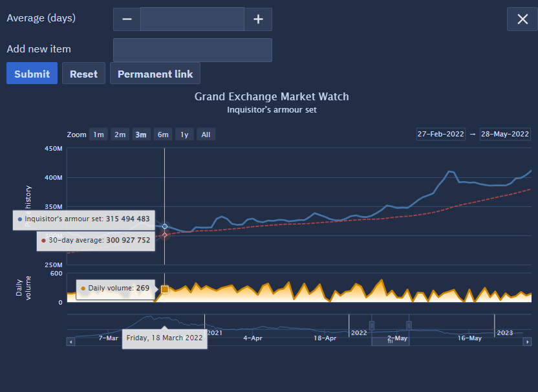Open the Permanent link

(155, 73)
